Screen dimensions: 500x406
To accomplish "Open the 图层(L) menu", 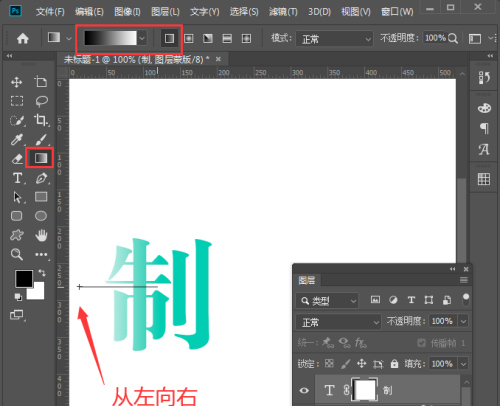I will pos(165,12).
